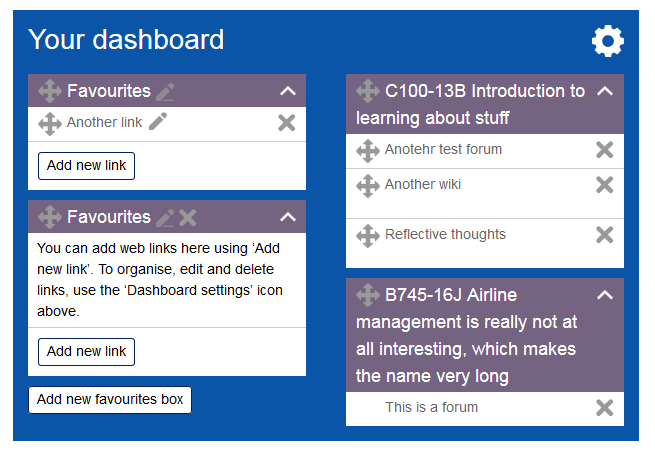Click move handle on B745-16J Airline header
This screenshot has width=655, height=453.
(368, 295)
